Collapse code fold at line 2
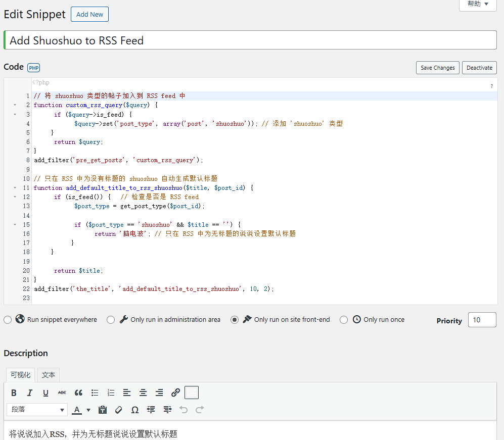 click(x=15, y=105)
